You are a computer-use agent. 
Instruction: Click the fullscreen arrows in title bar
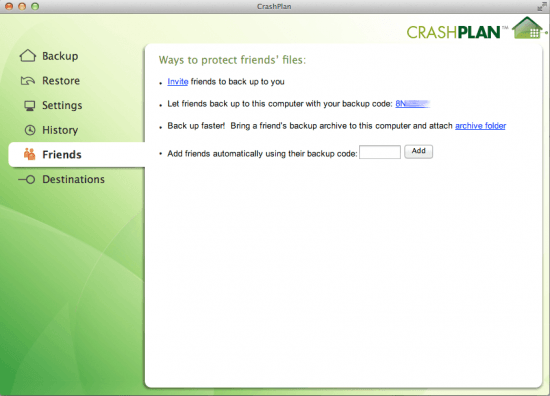(542, 6)
